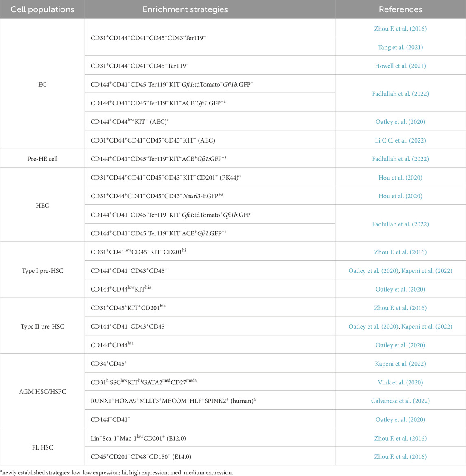Open the Tang et al. (2021) reference

400,47
